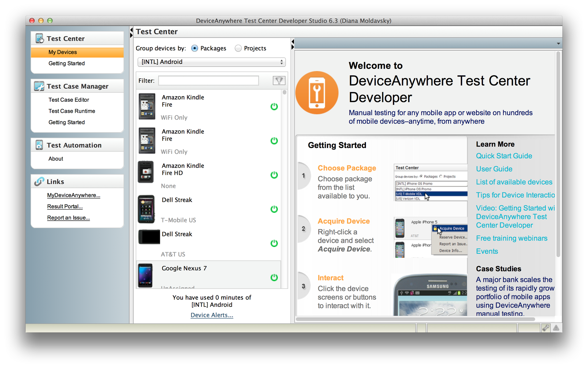The image size is (588, 368).
Task: Click the Interact heading
Action: point(330,278)
